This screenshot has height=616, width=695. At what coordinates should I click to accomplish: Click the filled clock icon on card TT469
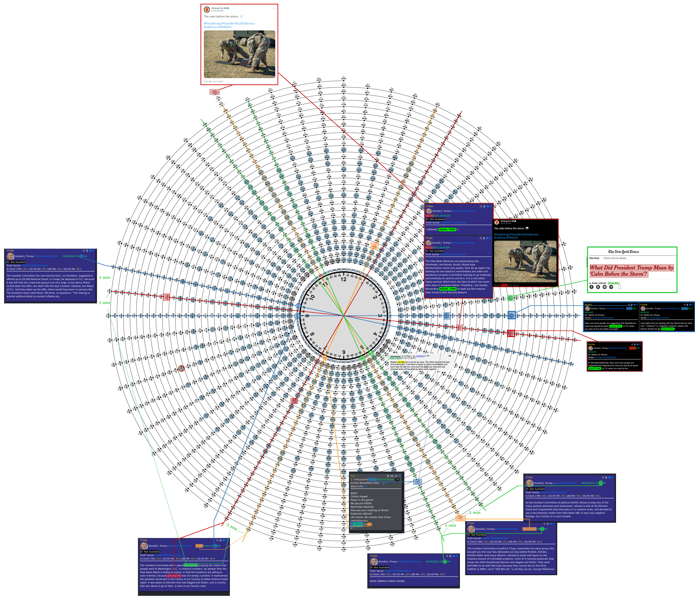[488, 207]
